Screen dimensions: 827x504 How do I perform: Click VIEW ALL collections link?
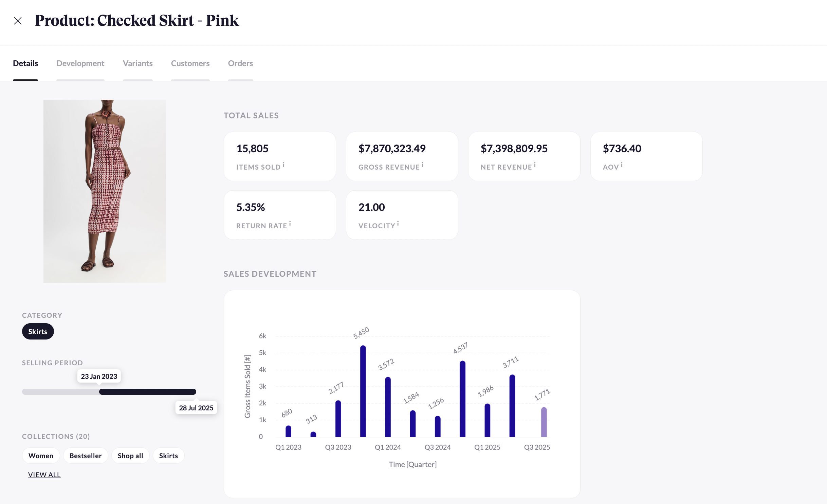pyautogui.click(x=44, y=475)
